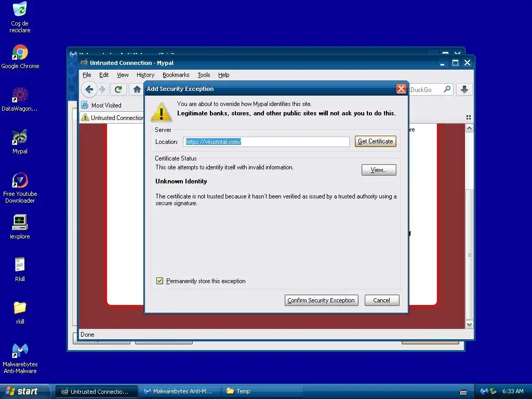Click the Malwarebytes tray icon
The image size is (532, 399).
484,391
